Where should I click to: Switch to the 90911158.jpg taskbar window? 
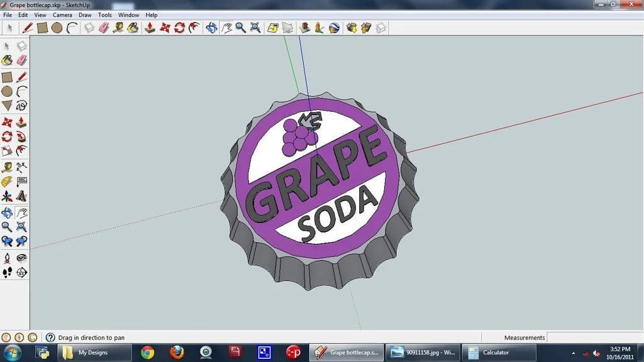coord(423,353)
